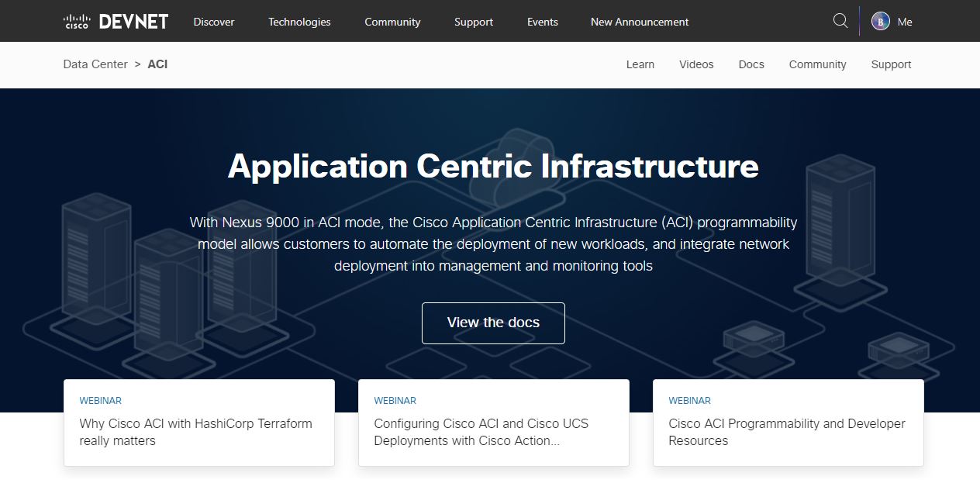Select the Cisco bridge logo mark
This screenshot has width=980, height=490.
pyautogui.click(x=76, y=19)
